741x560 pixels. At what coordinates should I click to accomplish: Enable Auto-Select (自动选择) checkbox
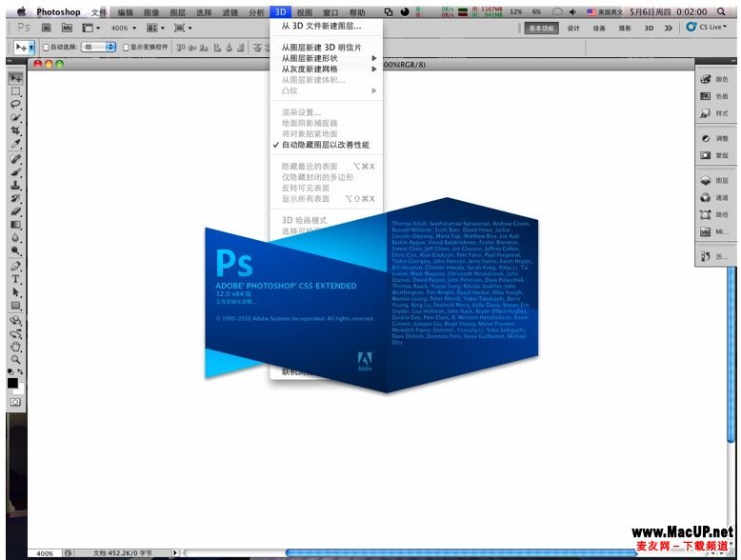click(x=46, y=48)
